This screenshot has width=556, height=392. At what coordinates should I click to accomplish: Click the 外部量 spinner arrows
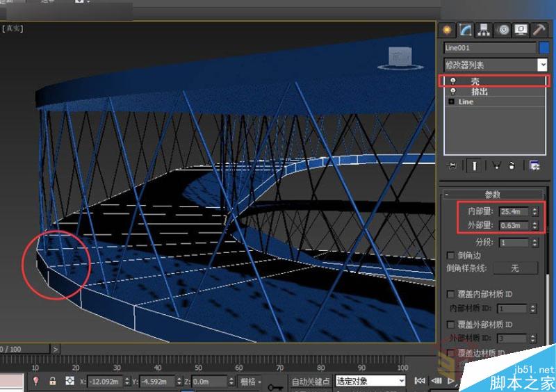(x=534, y=225)
